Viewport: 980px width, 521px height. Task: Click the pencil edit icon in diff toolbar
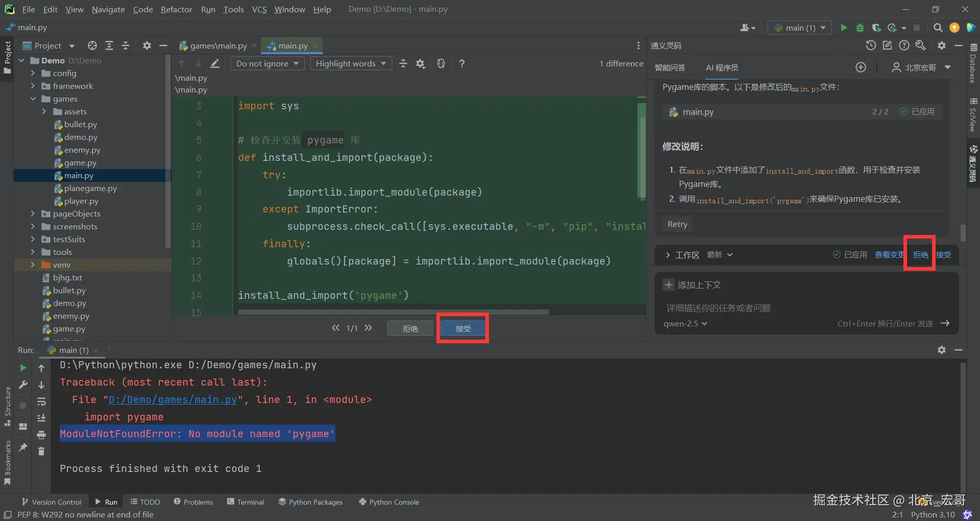[x=215, y=63]
